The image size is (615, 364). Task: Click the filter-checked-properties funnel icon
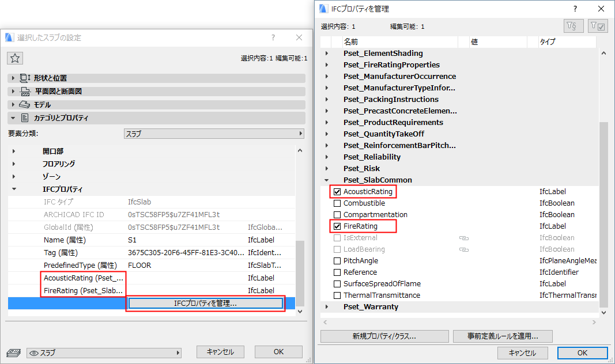(x=598, y=25)
